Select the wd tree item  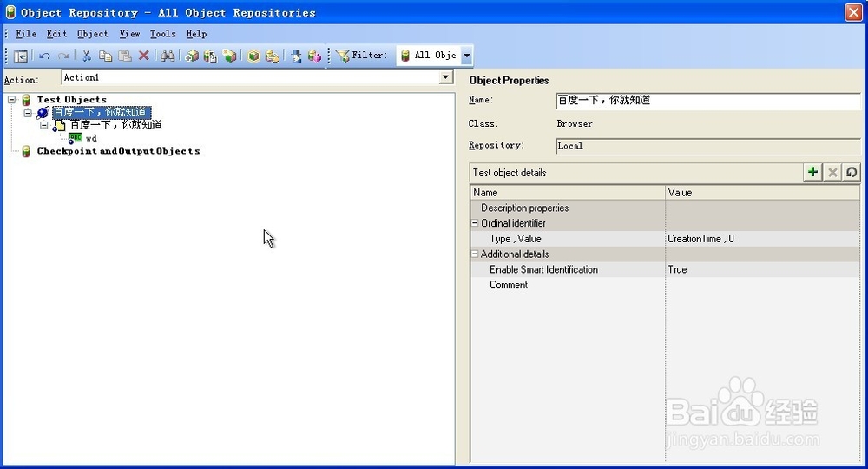pos(91,138)
